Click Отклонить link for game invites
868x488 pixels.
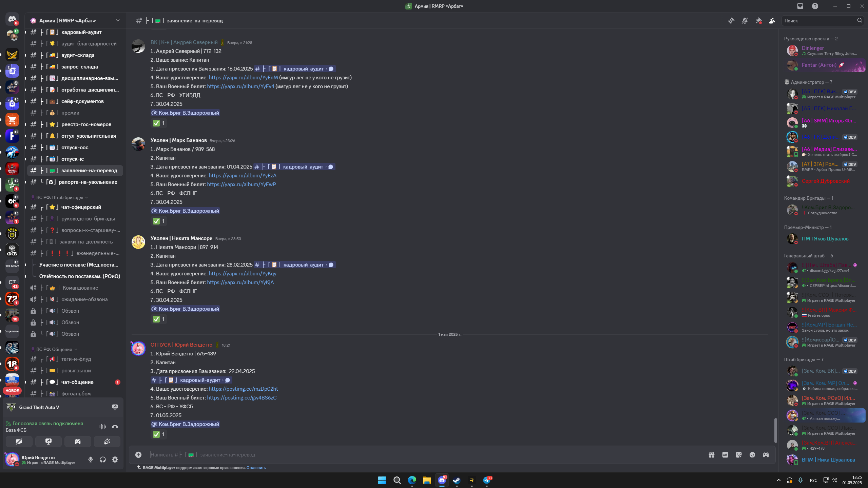(x=256, y=468)
